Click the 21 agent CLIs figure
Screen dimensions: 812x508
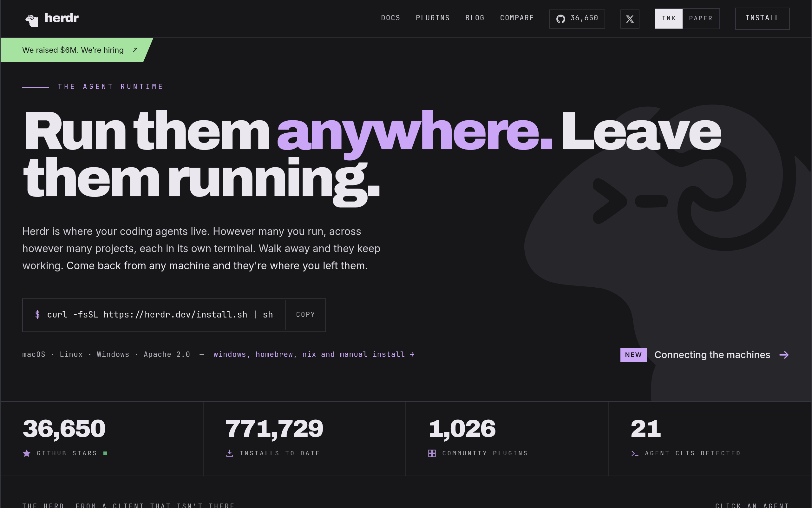coord(645,429)
